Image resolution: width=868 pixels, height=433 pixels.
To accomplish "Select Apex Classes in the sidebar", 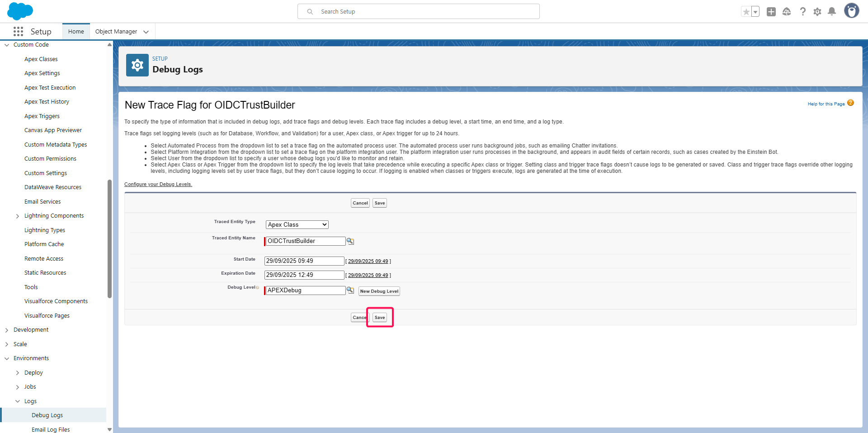I will tap(41, 59).
